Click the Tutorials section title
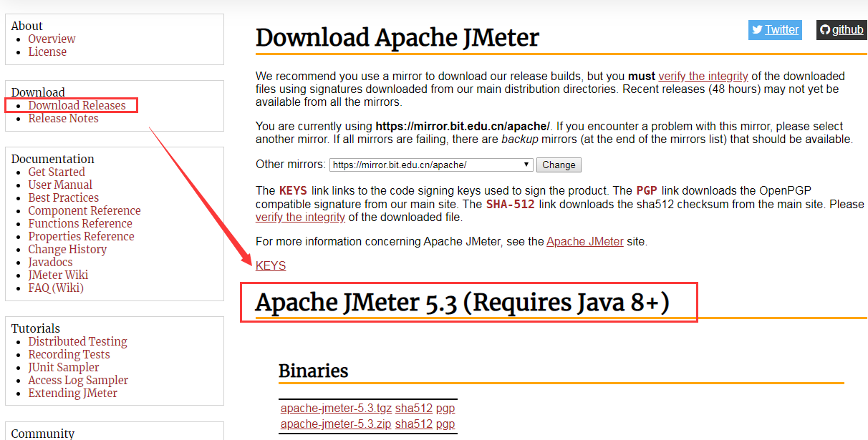This screenshot has height=440, width=868. pyautogui.click(x=36, y=328)
